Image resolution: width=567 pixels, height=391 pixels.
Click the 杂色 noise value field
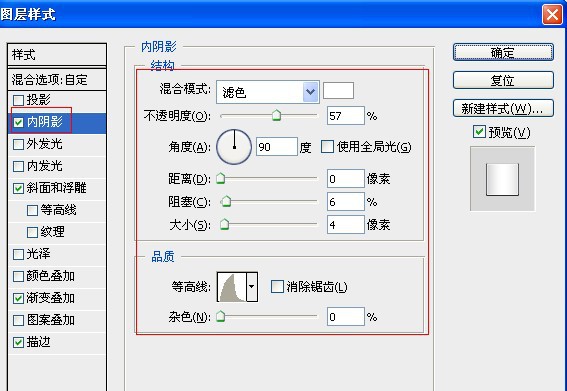pyautogui.click(x=346, y=317)
